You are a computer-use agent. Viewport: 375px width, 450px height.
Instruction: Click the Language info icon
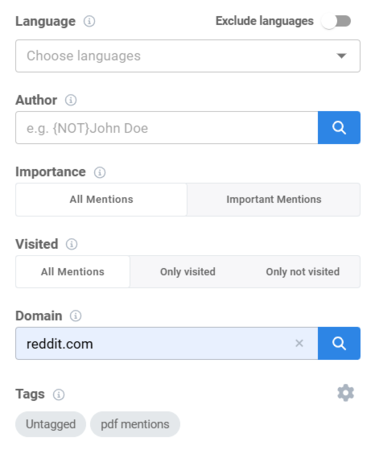(89, 21)
